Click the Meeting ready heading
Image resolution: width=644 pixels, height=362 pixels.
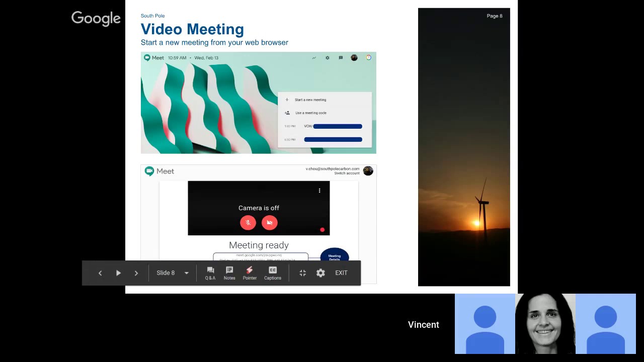click(259, 245)
